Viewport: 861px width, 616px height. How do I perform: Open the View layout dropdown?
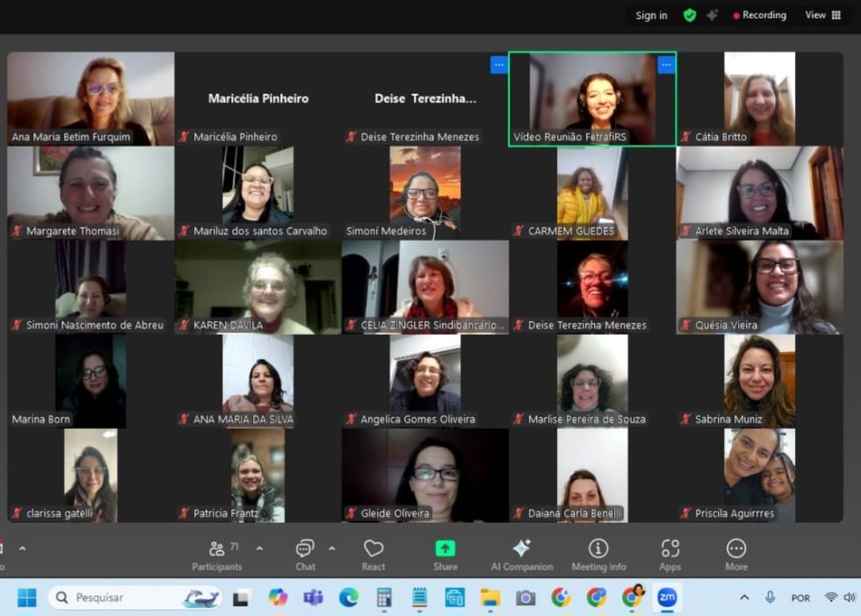point(823,15)
